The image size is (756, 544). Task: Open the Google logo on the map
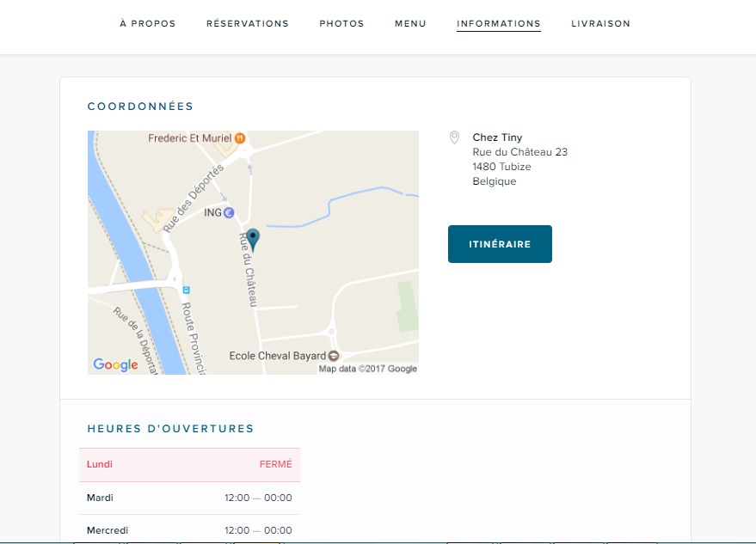115,364
